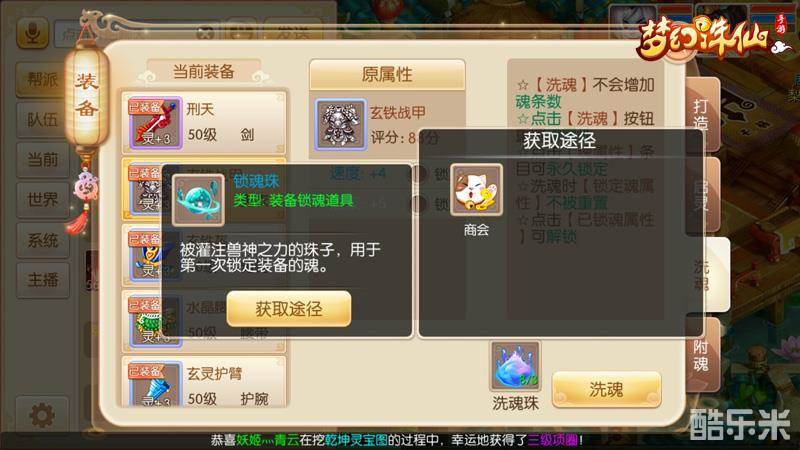Switch to the 附魂 tab
The image size is (800, 450).
[702, 356]
